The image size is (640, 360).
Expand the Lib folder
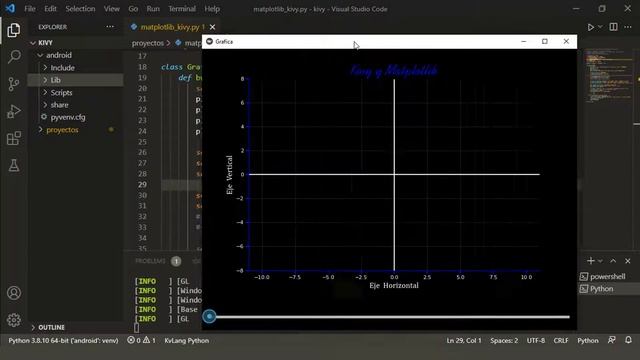[45, 80]
